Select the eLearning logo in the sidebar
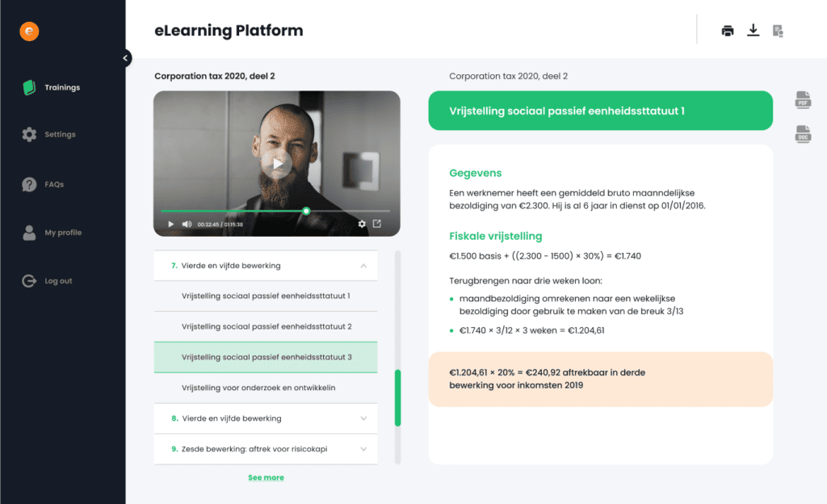The image size is (827, 504). [29, 31]
